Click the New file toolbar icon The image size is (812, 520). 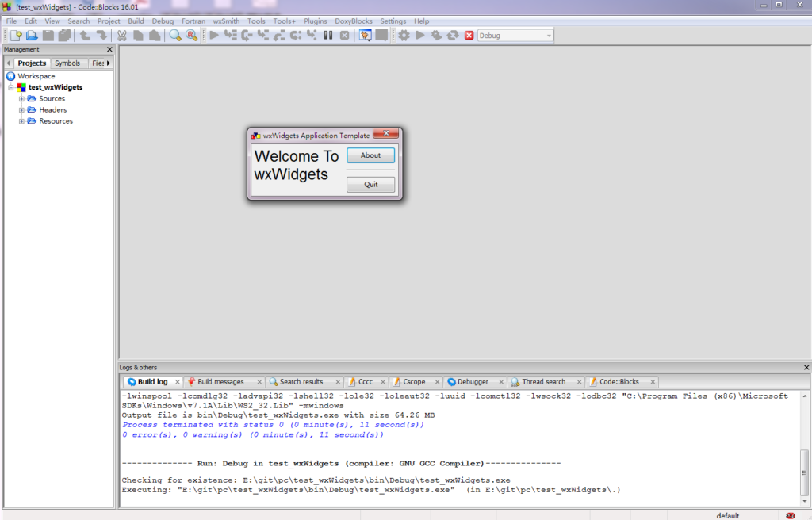coord(16,35)
